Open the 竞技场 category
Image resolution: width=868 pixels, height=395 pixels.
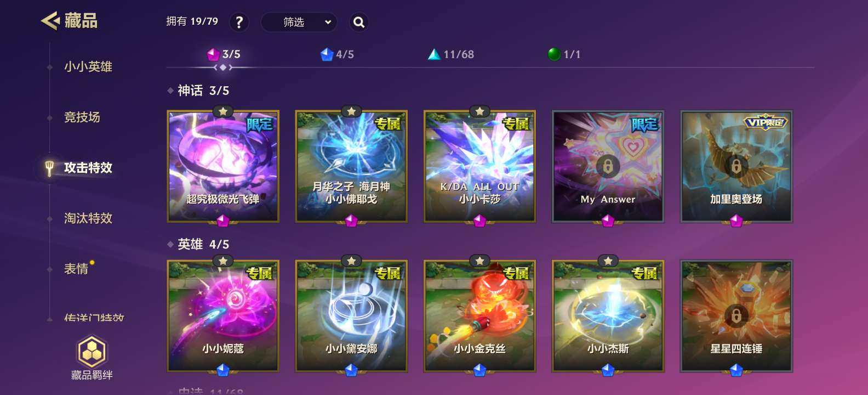pyautogui.click(x=82, y=117)
